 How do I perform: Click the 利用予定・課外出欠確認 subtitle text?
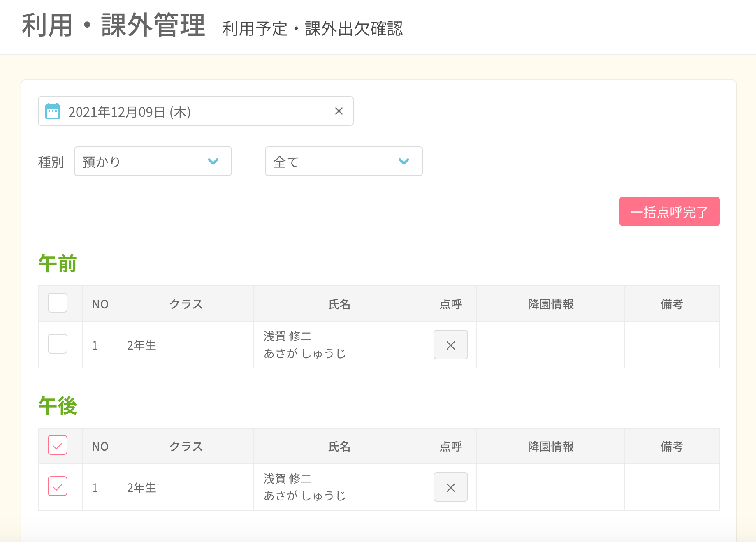[x=313, y=29]
